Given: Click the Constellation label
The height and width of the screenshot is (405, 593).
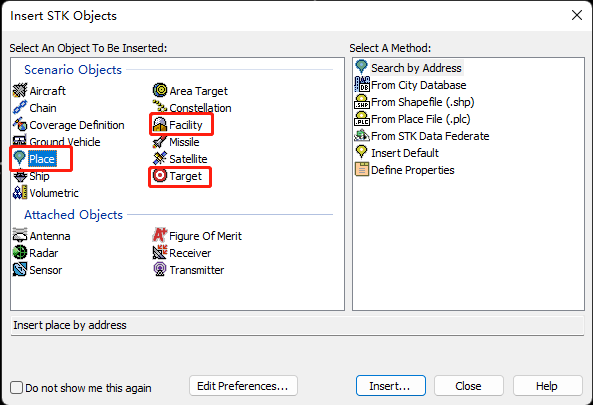Looking at the screenshot, I should click(200, 108).
